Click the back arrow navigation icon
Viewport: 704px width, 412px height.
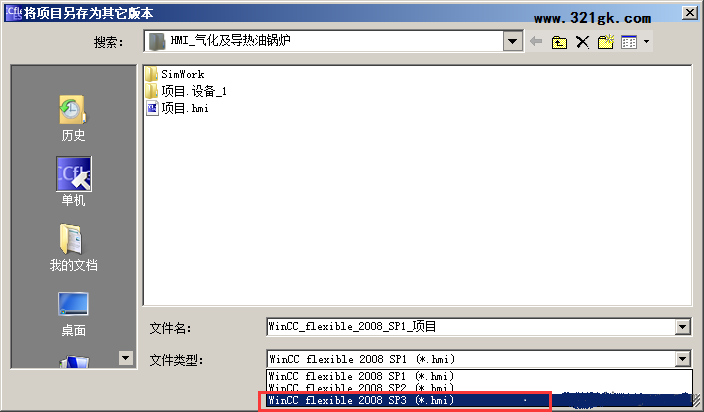pyautogui.click(x=536, y=42)
